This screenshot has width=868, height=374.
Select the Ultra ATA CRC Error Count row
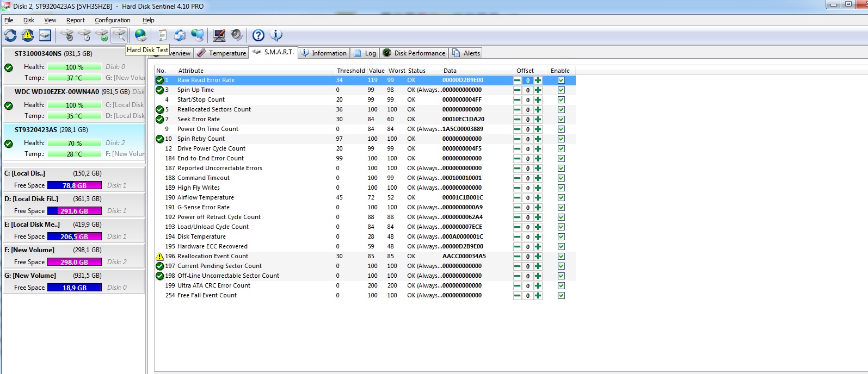click(365, 286)
